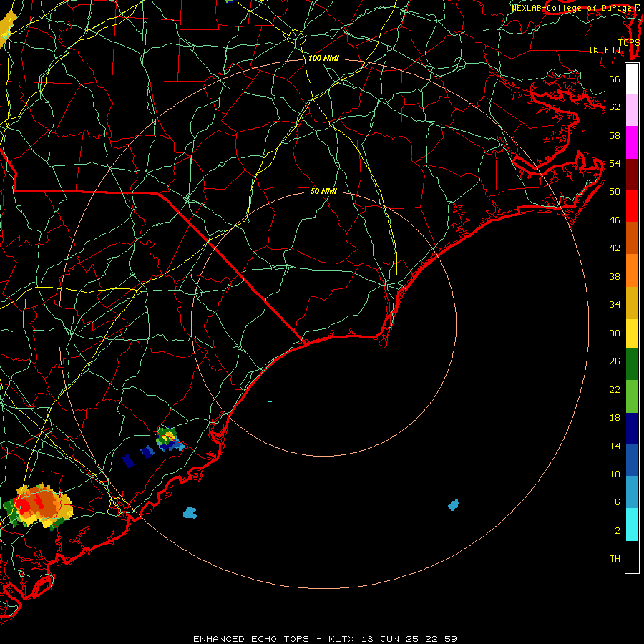The image size is (644, 644).
Task: Choose the bright red legend swatch
Action: [x=632, y=206]
